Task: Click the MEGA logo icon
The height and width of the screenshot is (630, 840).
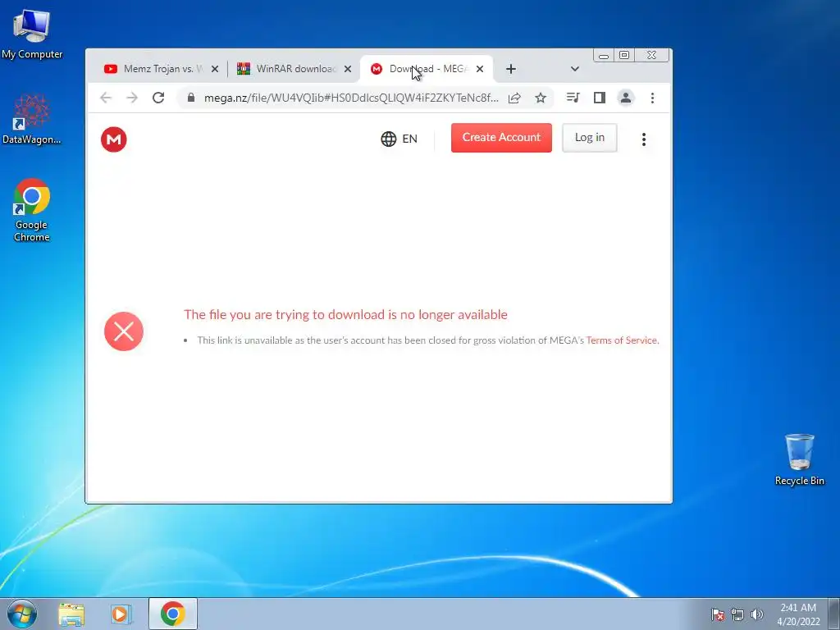Action: pos(113,139)
